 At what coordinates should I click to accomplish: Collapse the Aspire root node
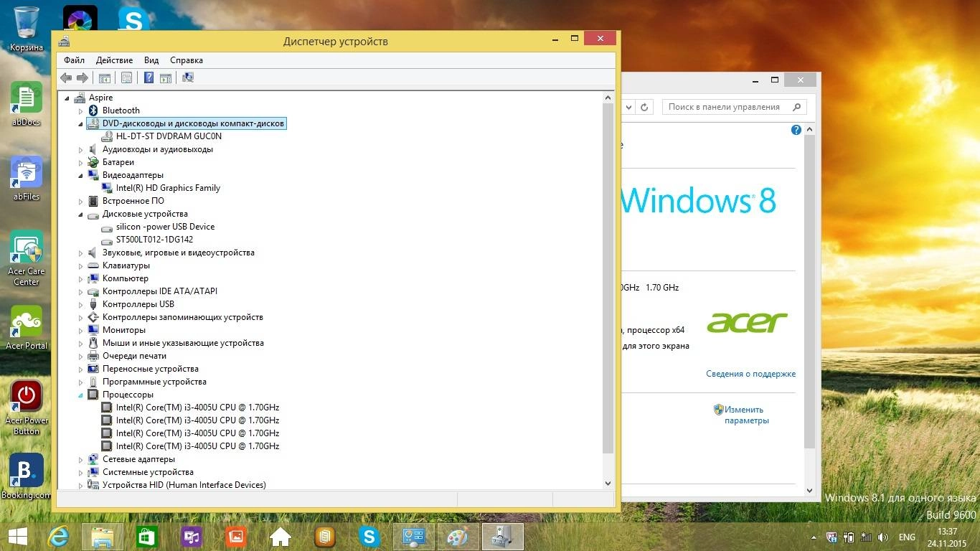click(67, 98)
